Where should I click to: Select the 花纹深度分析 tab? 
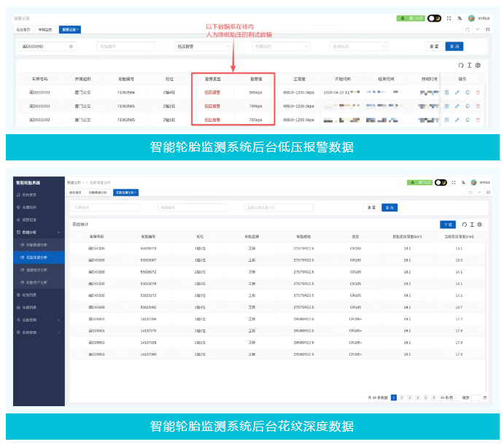126,193
